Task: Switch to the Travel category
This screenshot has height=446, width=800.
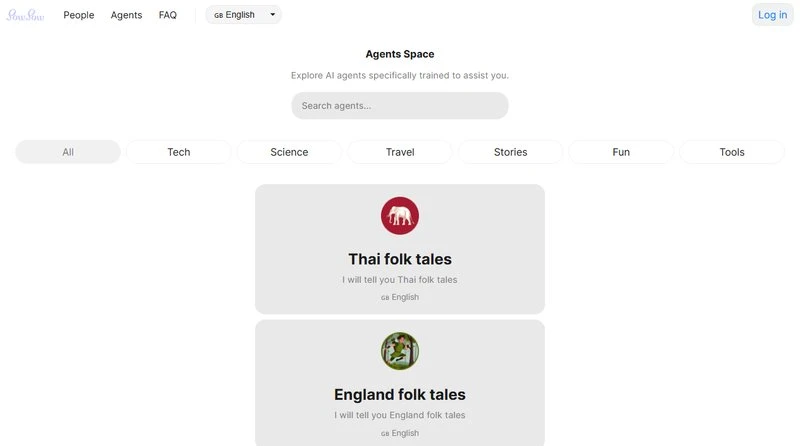Action: point(400,152)
